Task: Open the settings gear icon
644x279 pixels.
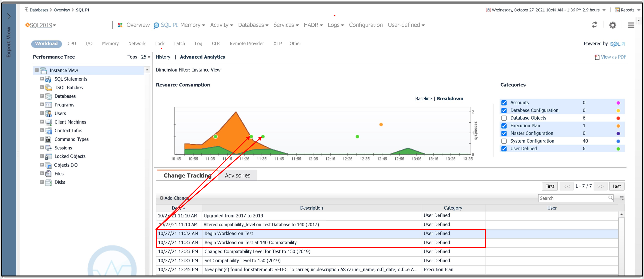Action: 613,25
